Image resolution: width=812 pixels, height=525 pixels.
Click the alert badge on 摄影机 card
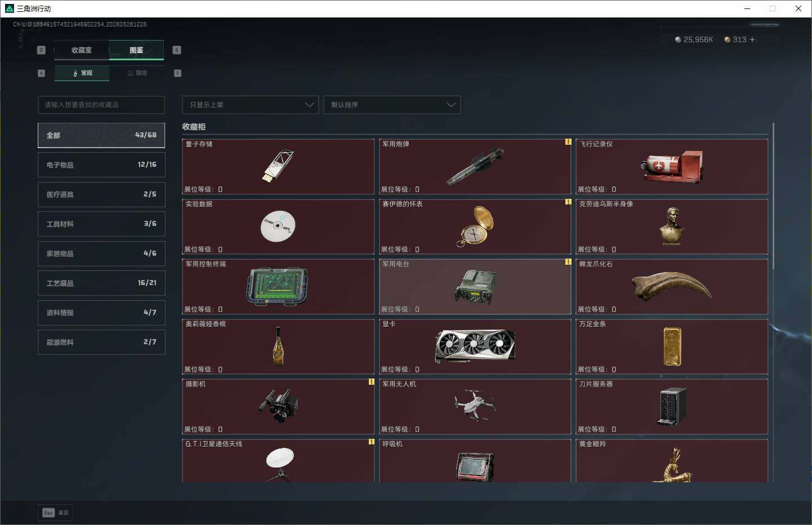(371, 382)
